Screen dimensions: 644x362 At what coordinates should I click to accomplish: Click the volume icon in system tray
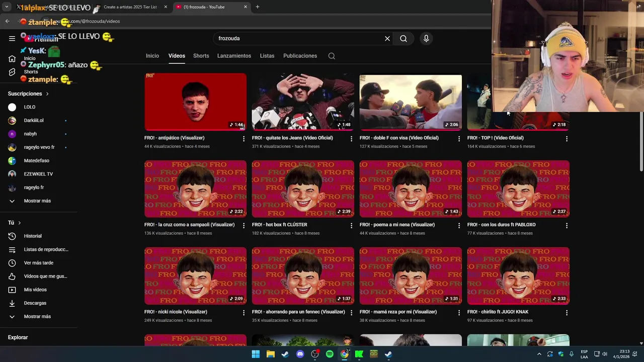(605, 354)
